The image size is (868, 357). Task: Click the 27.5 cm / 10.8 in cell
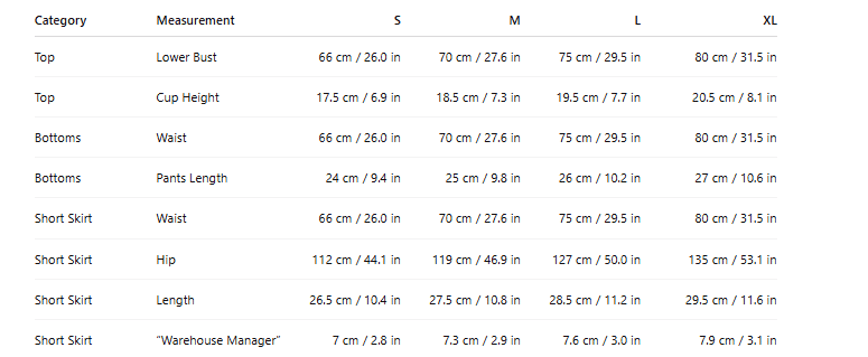point(474,301)
